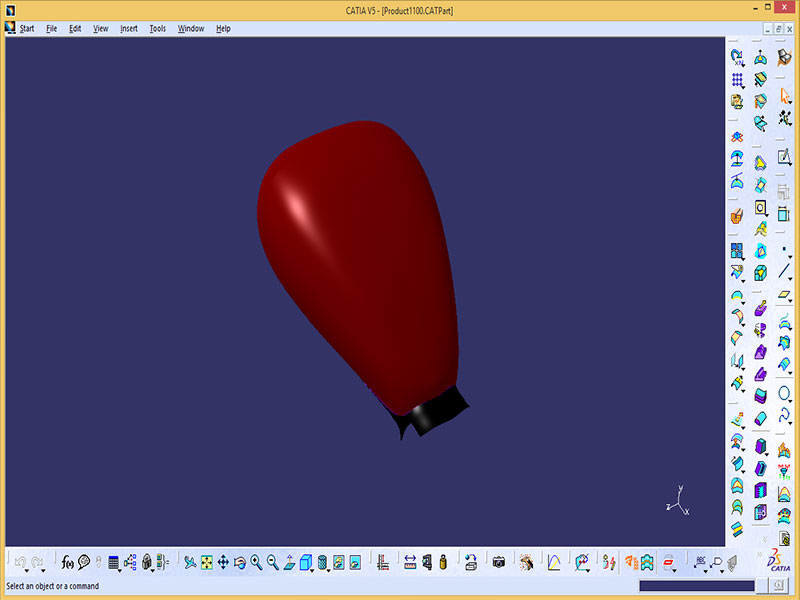Viewport: 800px width, 600px height.
Task: Toggle the Hide/Show tool
Action: [339, 563]
